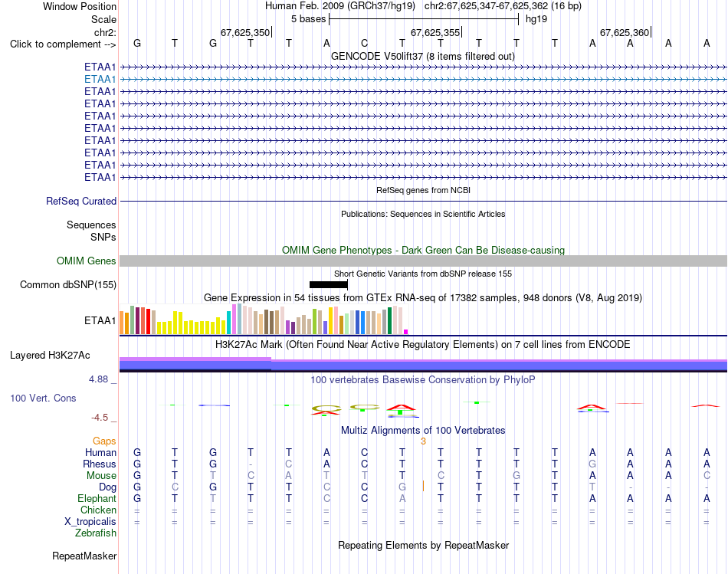
Task: Click the 'RefSeq genes from NCBI' title
Action: tap(423, 190)
